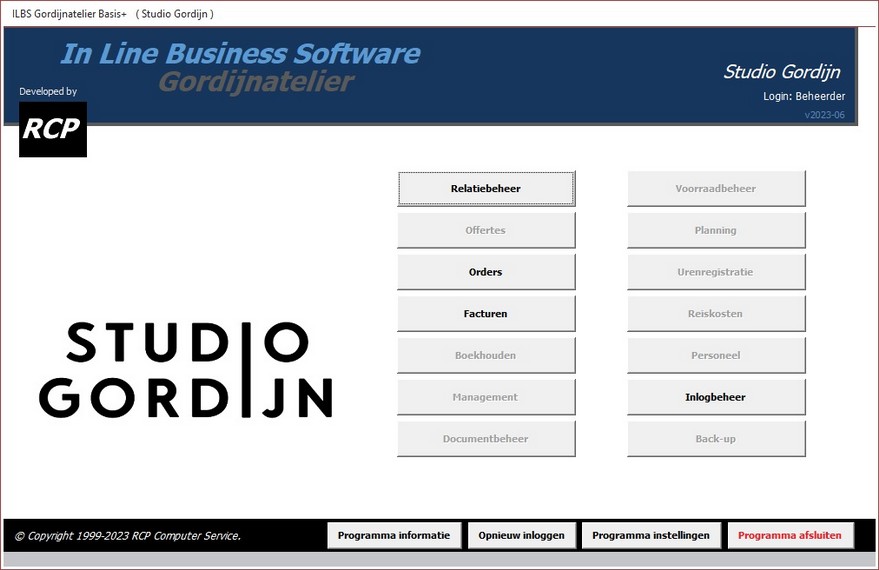Click the disabled Personeel button
The width and height of the screenshot is (879, 570).
point(716,355)
